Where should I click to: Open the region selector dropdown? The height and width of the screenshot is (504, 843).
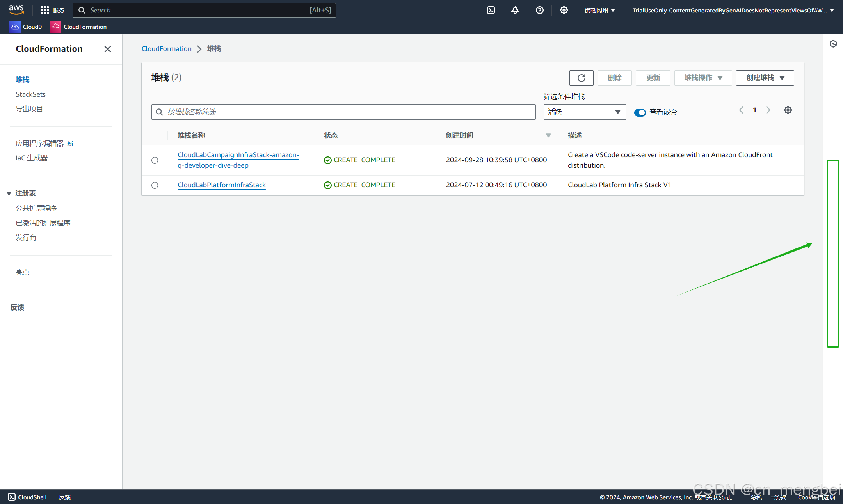[x=600, y=10]
